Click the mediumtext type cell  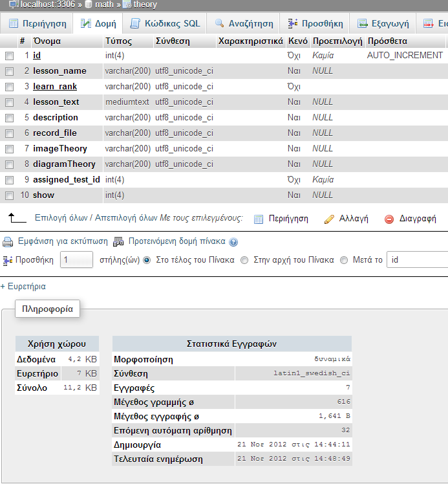coord(127,102)
